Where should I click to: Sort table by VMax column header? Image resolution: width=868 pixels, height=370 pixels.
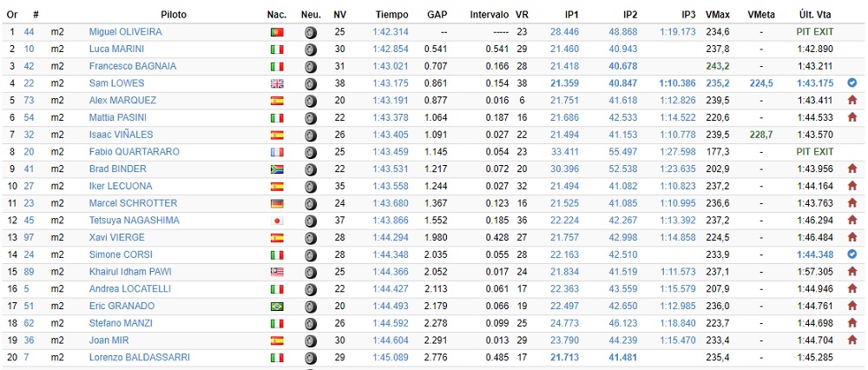717,15
